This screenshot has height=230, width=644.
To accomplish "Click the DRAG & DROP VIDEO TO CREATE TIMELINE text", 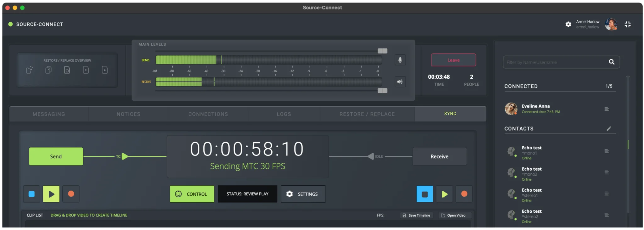I will [89, 215].
